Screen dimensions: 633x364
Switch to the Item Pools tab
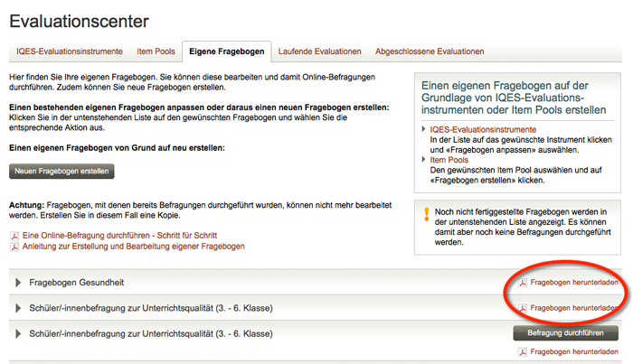pyautogui.click(x=156, y=51)
